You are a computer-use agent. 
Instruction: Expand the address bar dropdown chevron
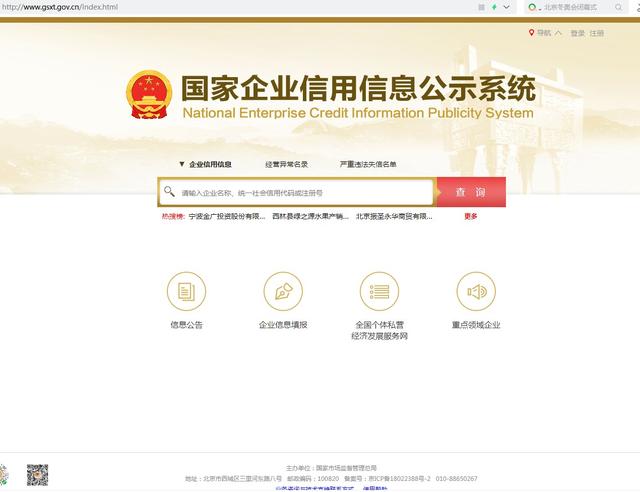(507, 7)
